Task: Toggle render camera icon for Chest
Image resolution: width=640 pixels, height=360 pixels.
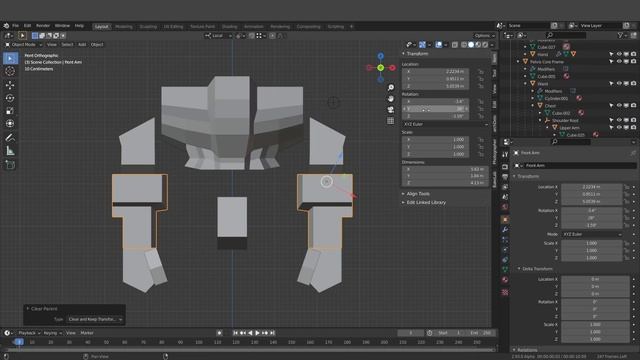Action: pos(633,106)
